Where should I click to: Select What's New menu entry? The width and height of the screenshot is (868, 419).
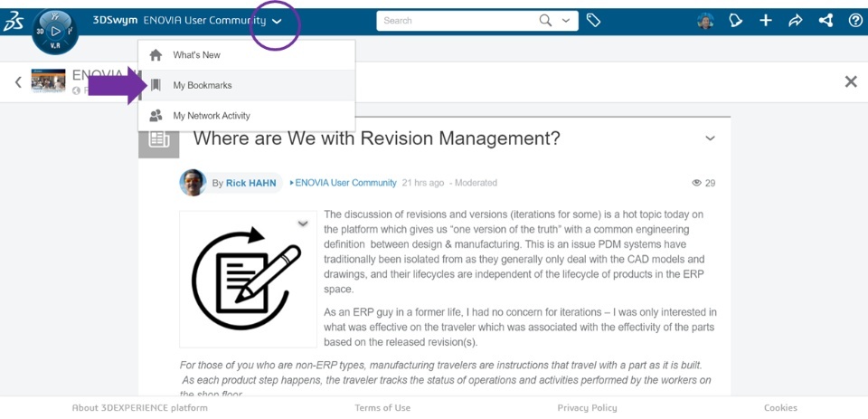coord(246,55)
